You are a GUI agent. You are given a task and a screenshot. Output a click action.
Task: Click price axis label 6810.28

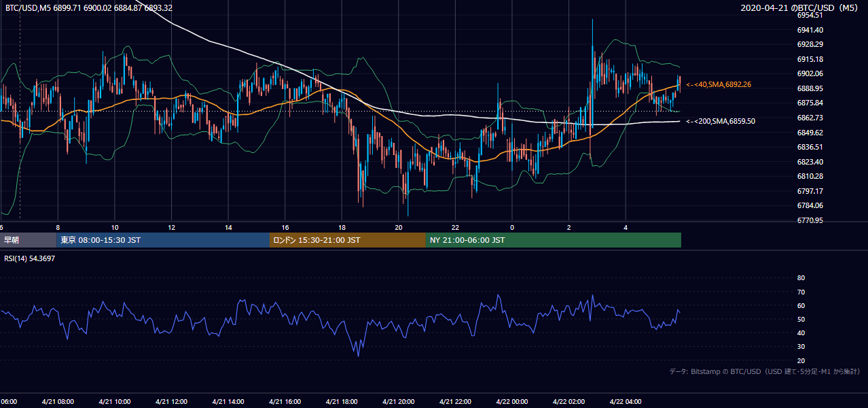click(810, 176)
